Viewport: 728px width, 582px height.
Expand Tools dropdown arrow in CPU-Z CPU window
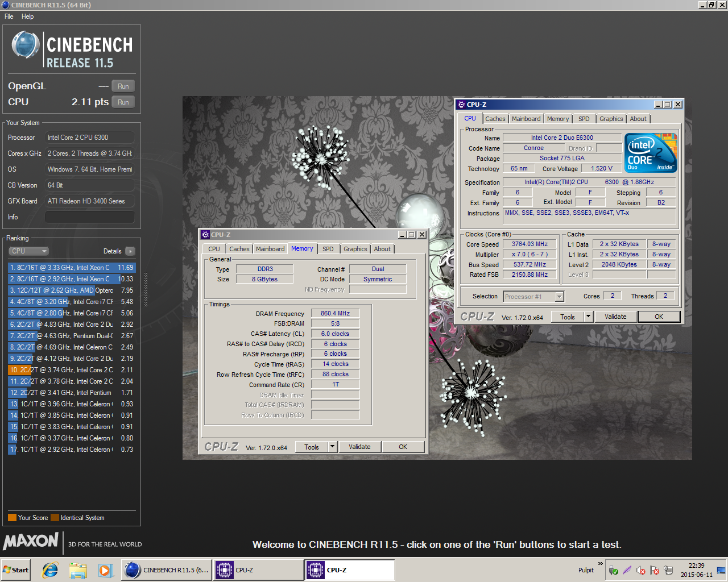(x=589, y=317)
